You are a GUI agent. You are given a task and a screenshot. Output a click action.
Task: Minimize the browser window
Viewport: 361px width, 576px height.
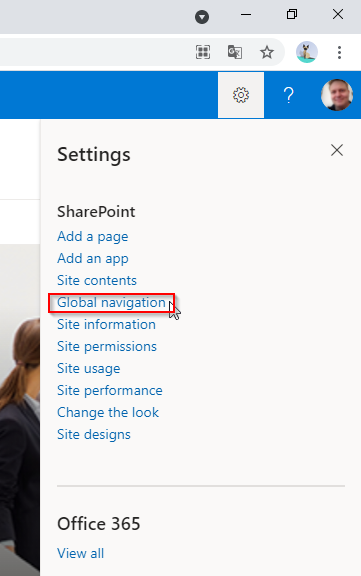246,15
